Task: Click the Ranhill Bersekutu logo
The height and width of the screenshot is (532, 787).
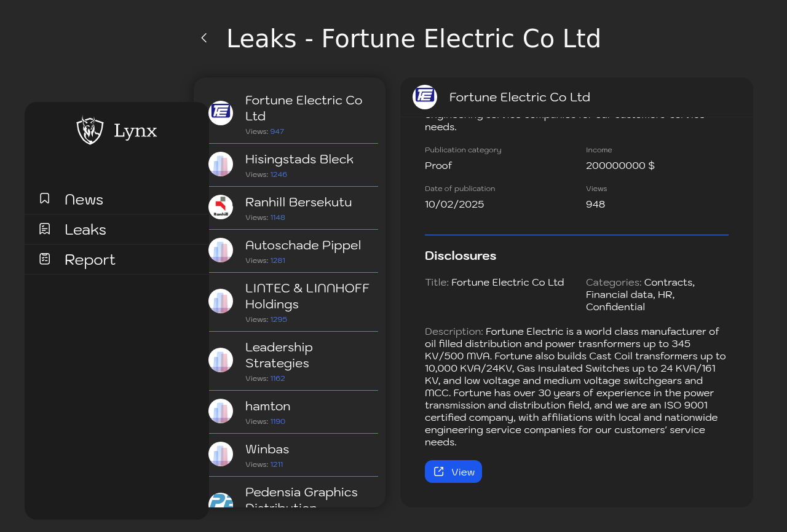Action: click(221, 207)
